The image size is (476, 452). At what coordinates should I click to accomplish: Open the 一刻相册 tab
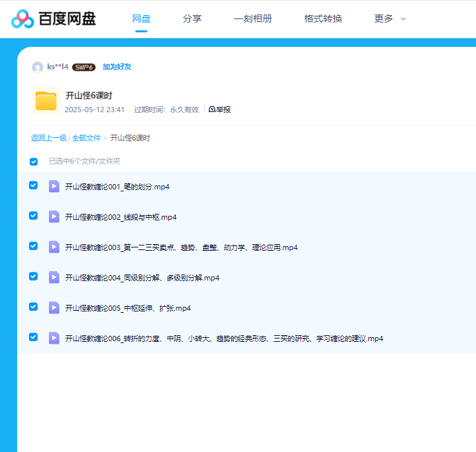click(x=252, y=18)
